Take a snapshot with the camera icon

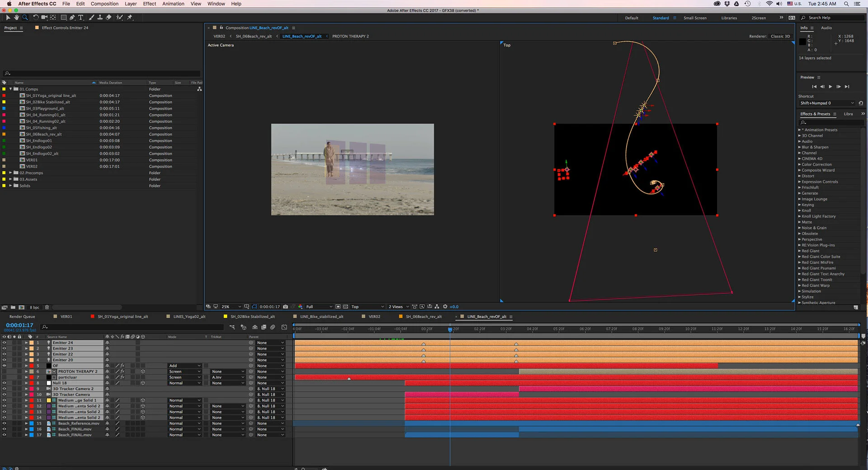click(285, 307)
